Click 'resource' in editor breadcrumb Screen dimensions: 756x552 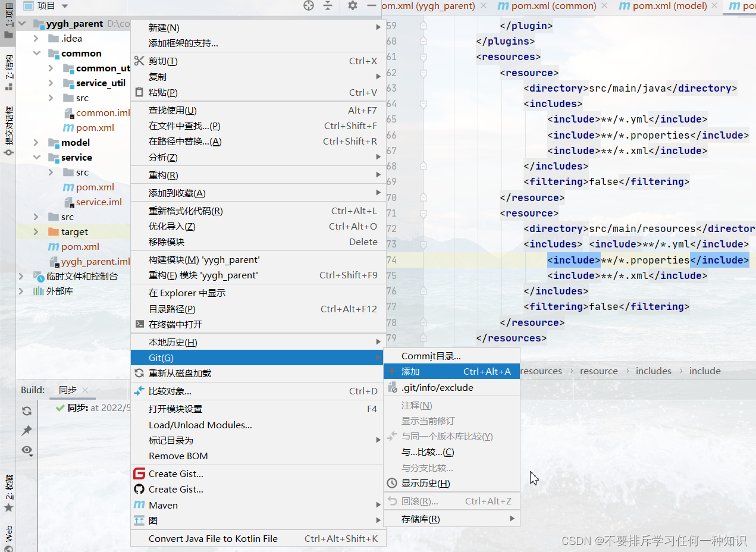point(599,371)
